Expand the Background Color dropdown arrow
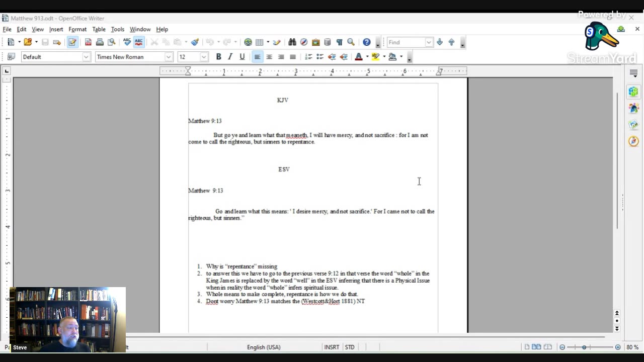The height and width of the screenshot is (362, 644). click(401, 57)
